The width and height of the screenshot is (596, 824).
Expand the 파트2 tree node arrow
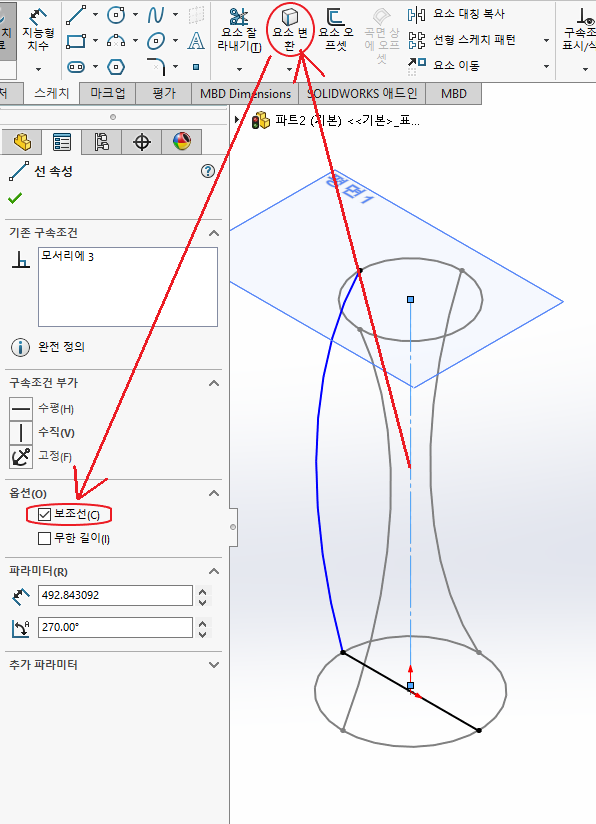pos(237,120)
